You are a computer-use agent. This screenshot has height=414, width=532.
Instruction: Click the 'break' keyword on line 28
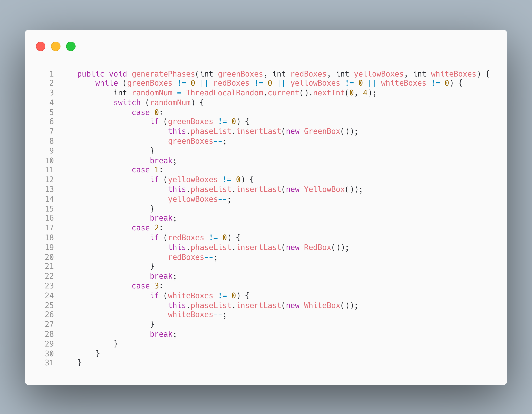161,334
